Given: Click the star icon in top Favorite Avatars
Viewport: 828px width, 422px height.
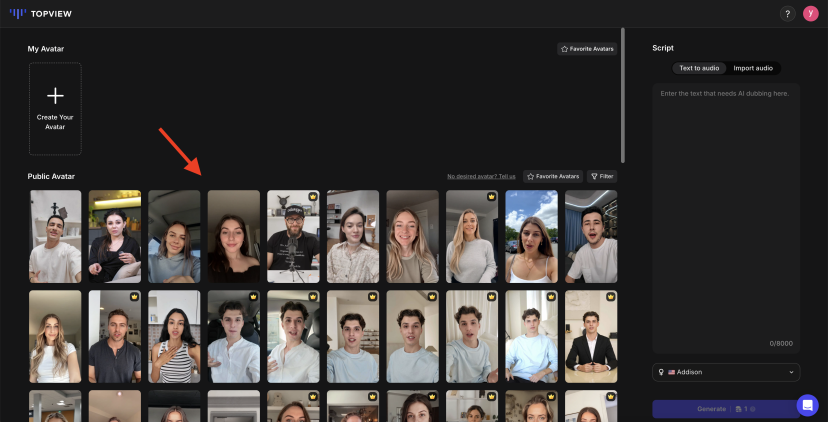Looking at the screenshot, I should (564, 49).
